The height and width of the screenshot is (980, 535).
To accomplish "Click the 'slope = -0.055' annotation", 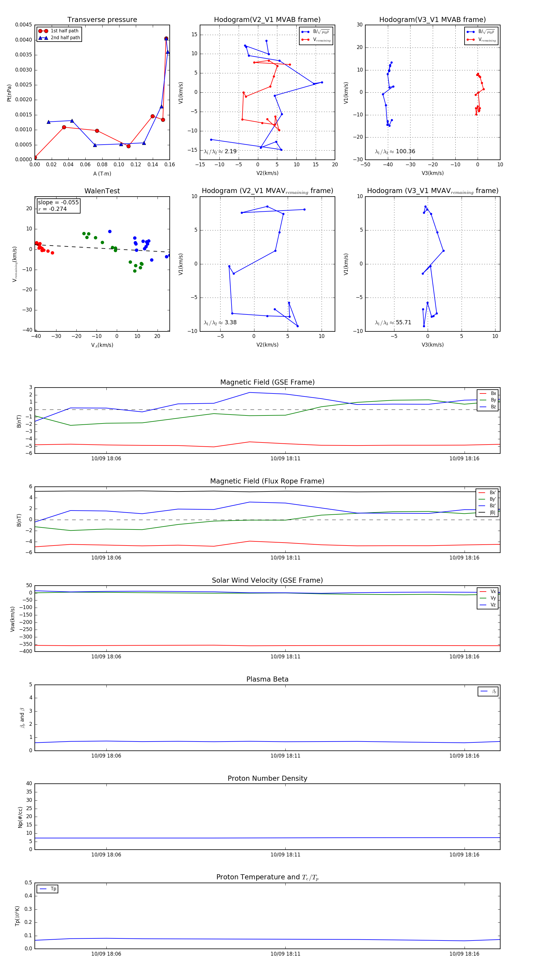I will tap(58, 203).
